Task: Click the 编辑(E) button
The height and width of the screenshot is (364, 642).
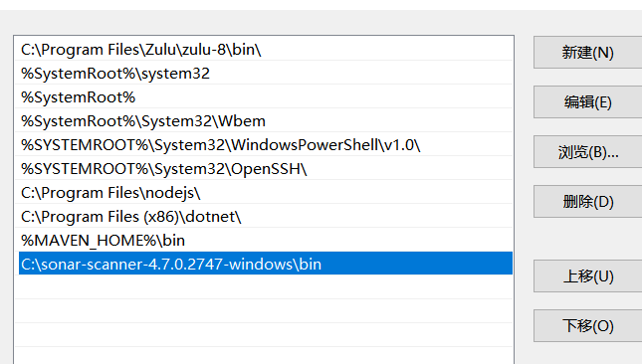Action: [587, 102]
